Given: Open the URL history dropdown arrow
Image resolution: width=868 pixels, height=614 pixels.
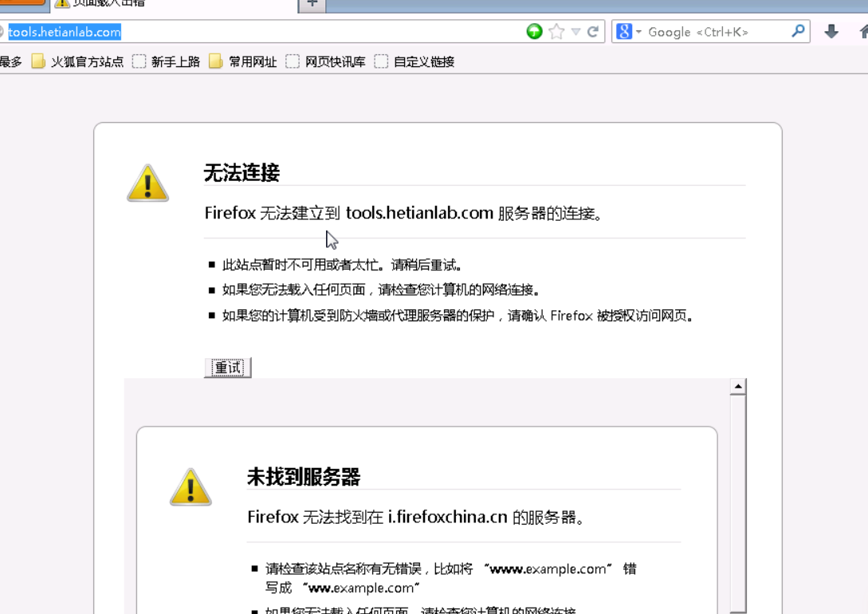Looking at the screenshot, I should (x=575, y=32).
